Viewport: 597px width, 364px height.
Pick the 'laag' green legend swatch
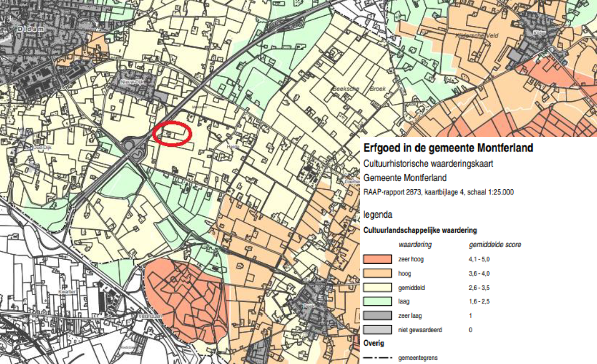tap(377, 302)
